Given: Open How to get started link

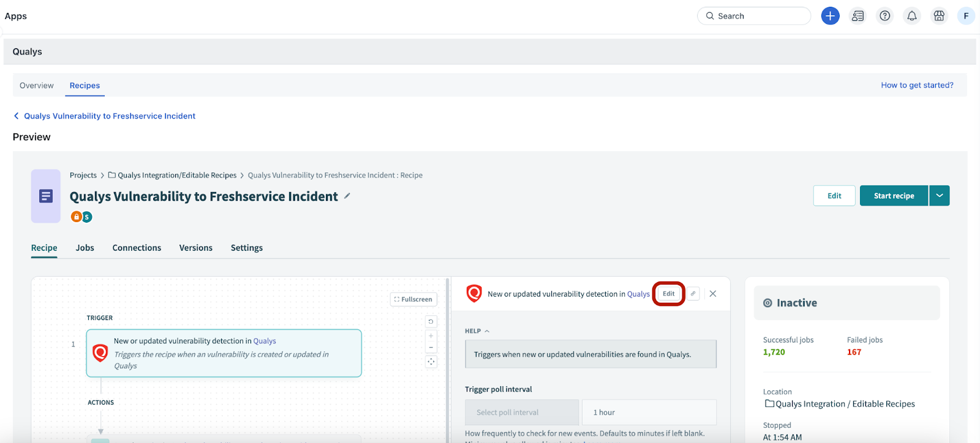Looking at the screenshot, I should click(x=917, y=85).
